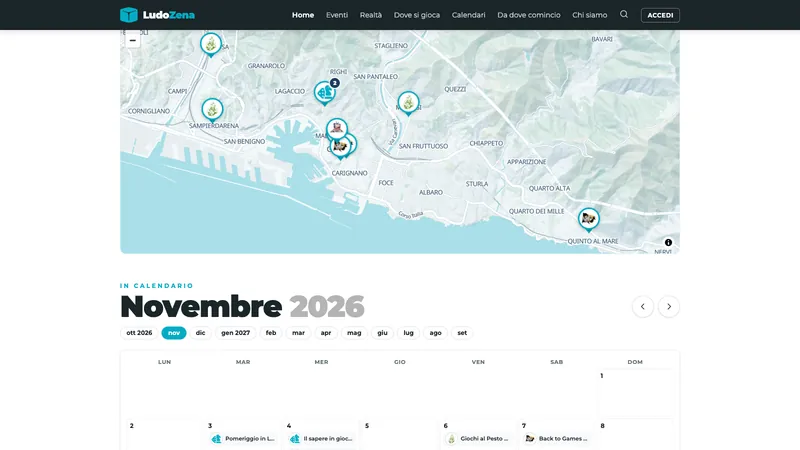800x450 pixels.
Task: Click the Giochi al Pesto event icon
Action: click(452, 439)
